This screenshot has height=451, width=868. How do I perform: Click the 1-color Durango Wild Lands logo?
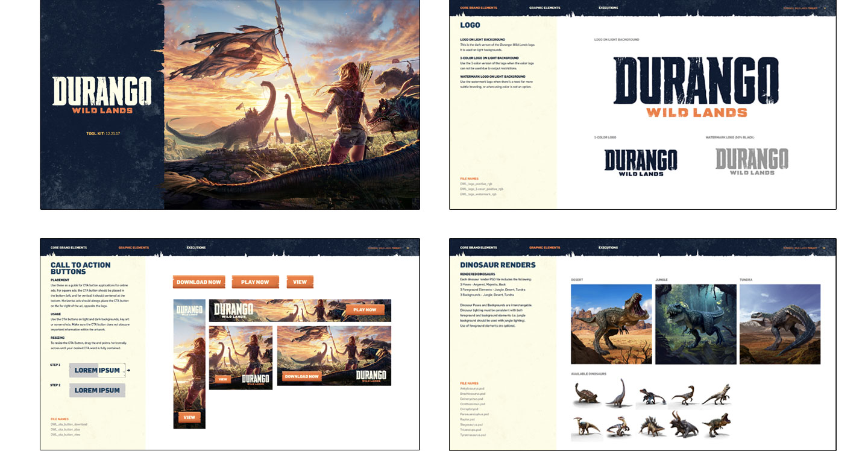pyautogui.click(x=641, y=162)
